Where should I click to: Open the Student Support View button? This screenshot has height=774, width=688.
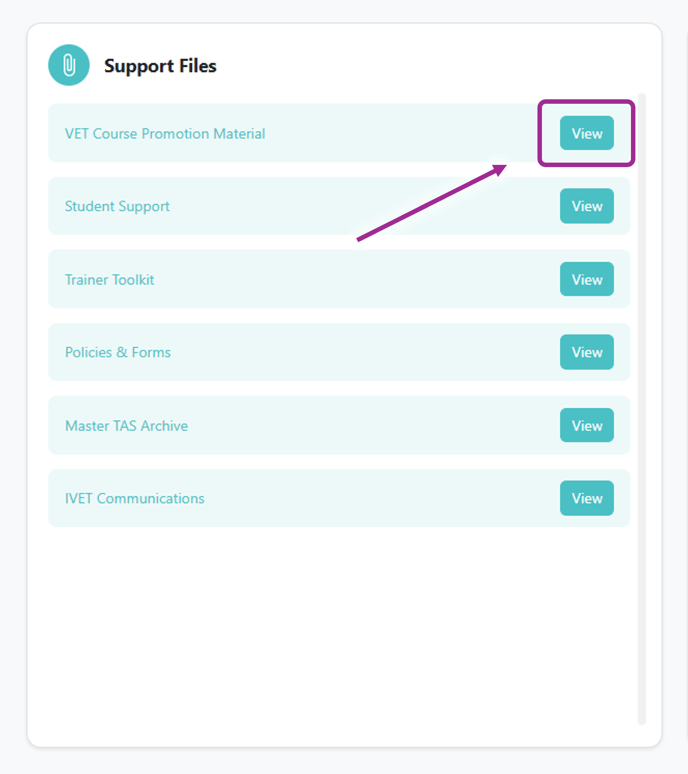(586, 206)
